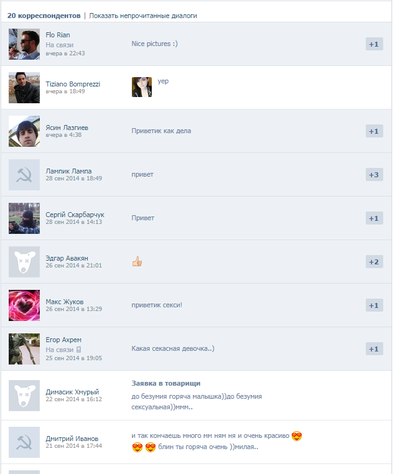This screenshot has width=400, height=474.
Task: Open Макс Жуков's heart avatar
Action: click(24, 305)
